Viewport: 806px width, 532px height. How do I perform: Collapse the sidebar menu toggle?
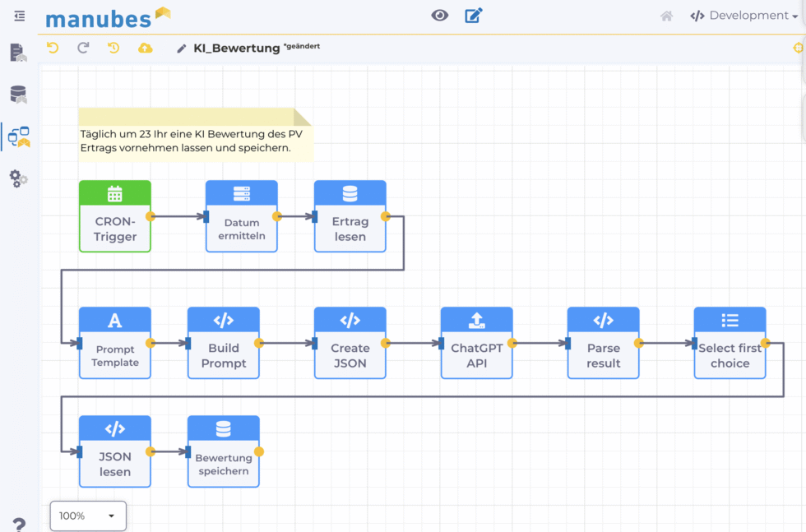[19, 16]
